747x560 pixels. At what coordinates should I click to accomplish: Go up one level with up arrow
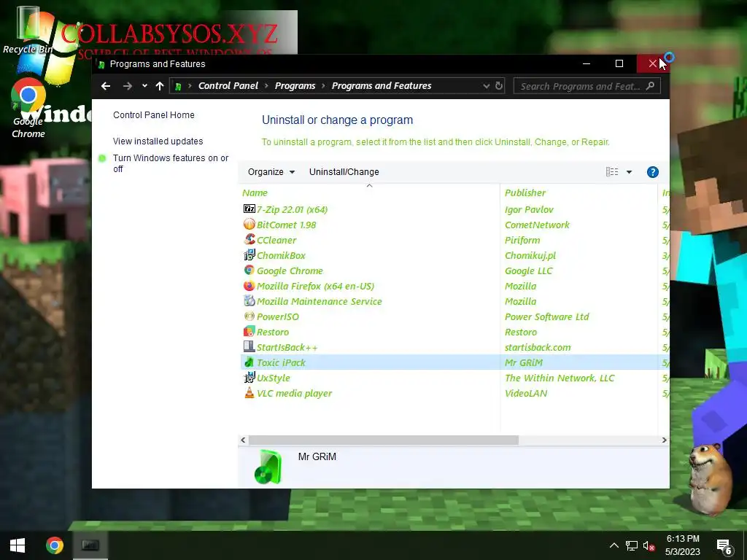click(x=160, y=86)
